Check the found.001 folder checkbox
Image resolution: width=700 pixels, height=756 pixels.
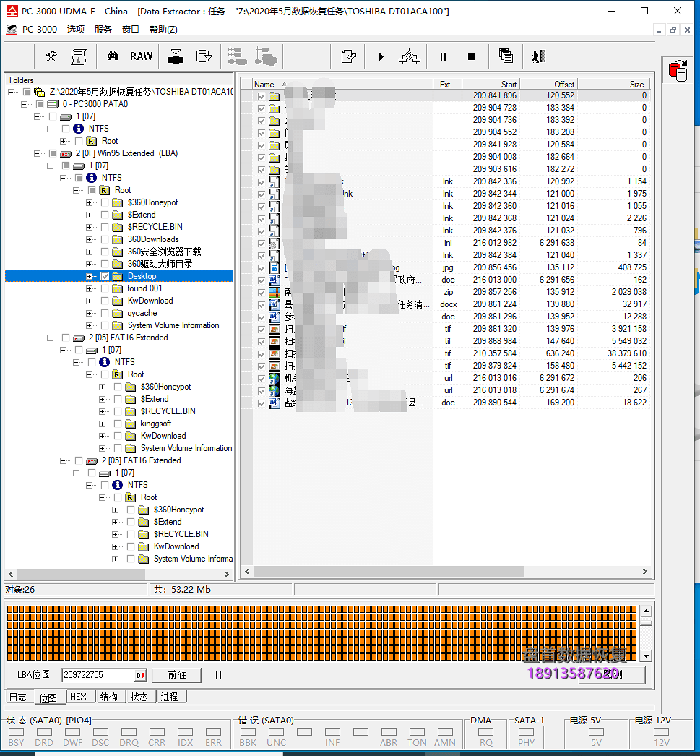(x=105, y=289)
